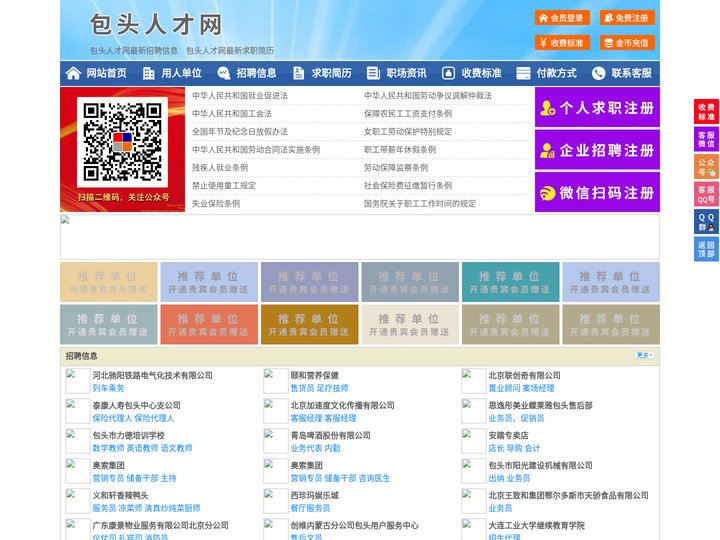Click the chart icon beside 招聘信息
Image resolution: width=720 pixels, height=540 pixels.
[224, 73]
